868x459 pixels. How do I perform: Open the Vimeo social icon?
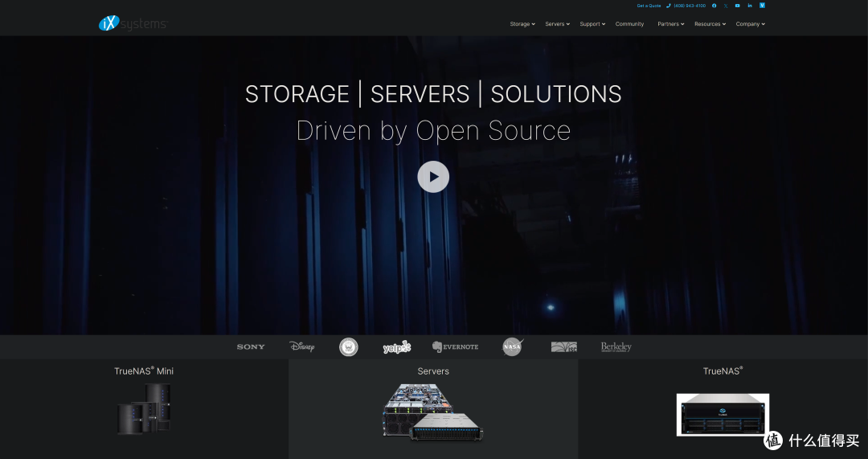click(x=762, y=6)
